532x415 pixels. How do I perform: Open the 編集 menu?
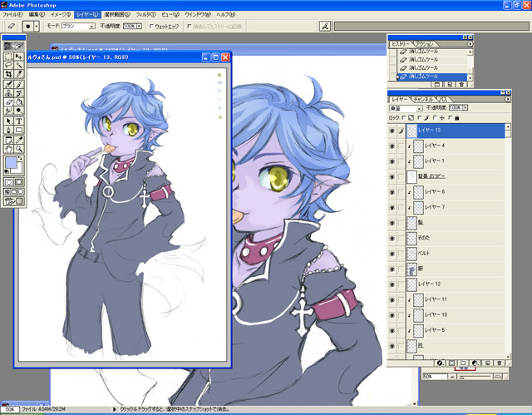pyautogui.click(x=37, y=15)
